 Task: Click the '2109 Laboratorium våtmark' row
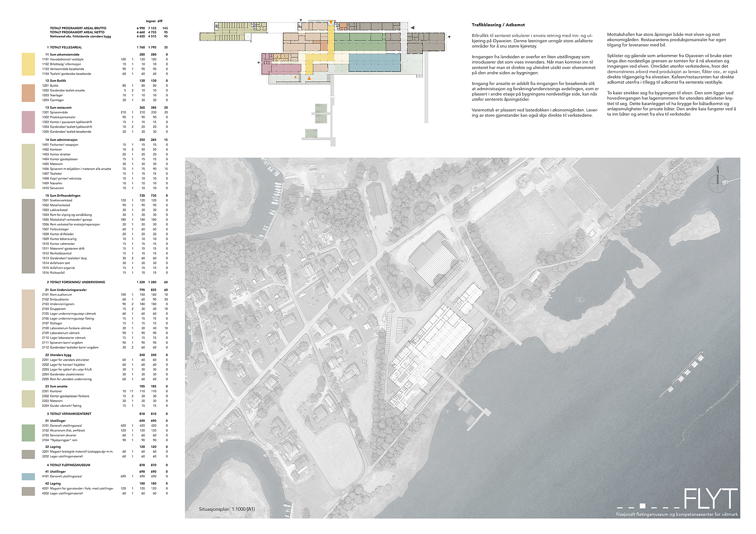point(105,333)
